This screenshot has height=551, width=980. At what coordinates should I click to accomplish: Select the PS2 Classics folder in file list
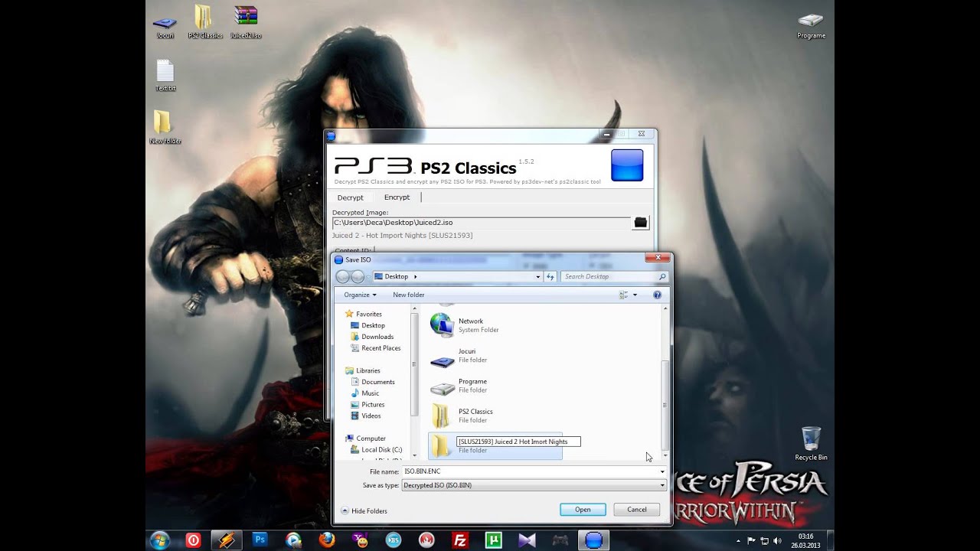(x=495, y=416)
